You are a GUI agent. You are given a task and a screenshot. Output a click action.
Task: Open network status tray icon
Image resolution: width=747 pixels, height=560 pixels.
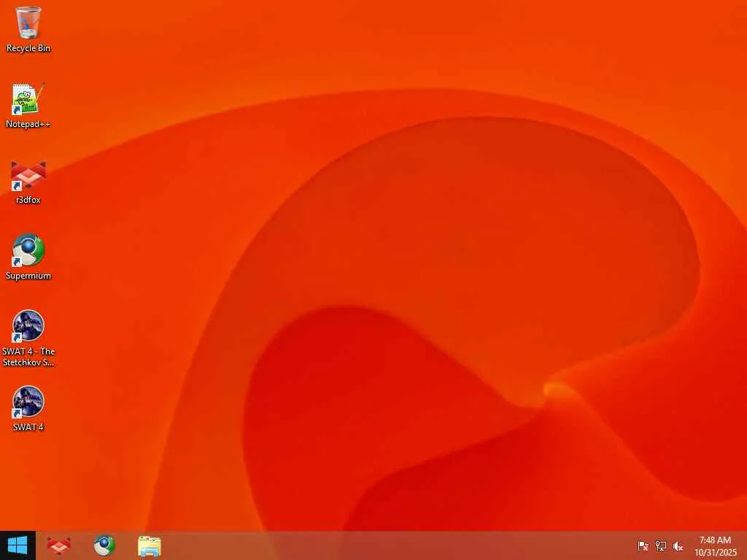(x=660, y=546)
